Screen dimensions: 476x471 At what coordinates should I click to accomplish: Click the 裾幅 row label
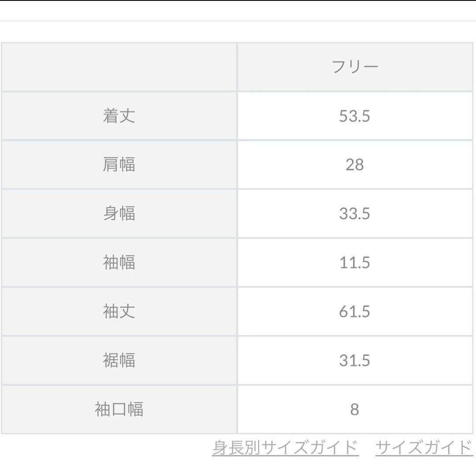tap(119, 360)
